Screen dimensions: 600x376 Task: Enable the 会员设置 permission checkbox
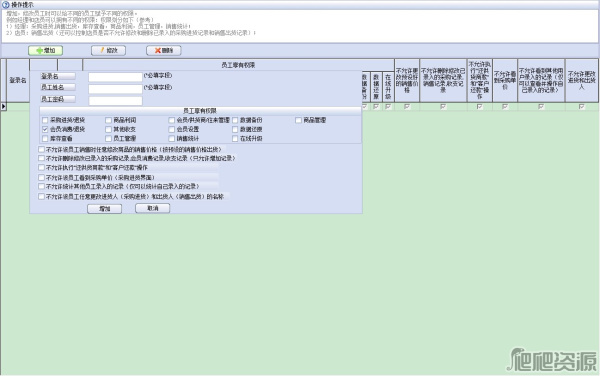[171, 129]
